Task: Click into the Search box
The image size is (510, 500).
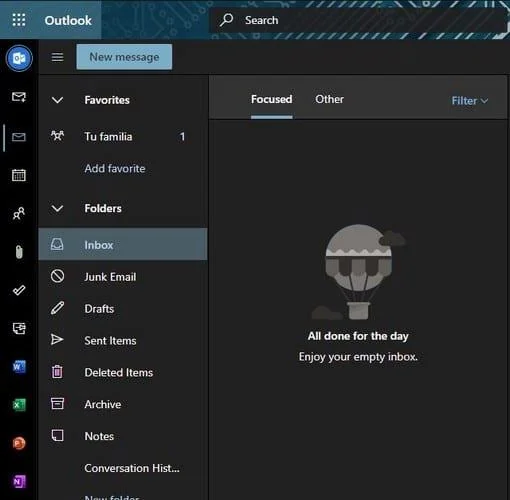Action: coord(358,20)
